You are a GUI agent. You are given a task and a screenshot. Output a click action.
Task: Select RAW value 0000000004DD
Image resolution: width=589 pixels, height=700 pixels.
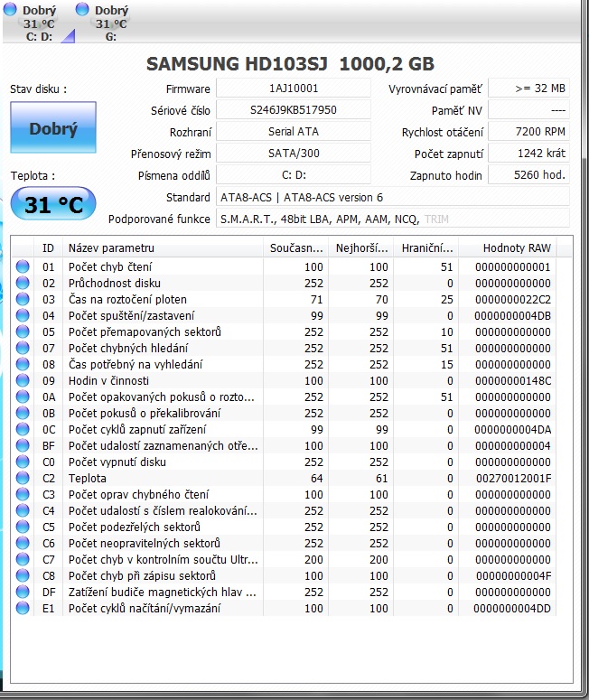512,608
